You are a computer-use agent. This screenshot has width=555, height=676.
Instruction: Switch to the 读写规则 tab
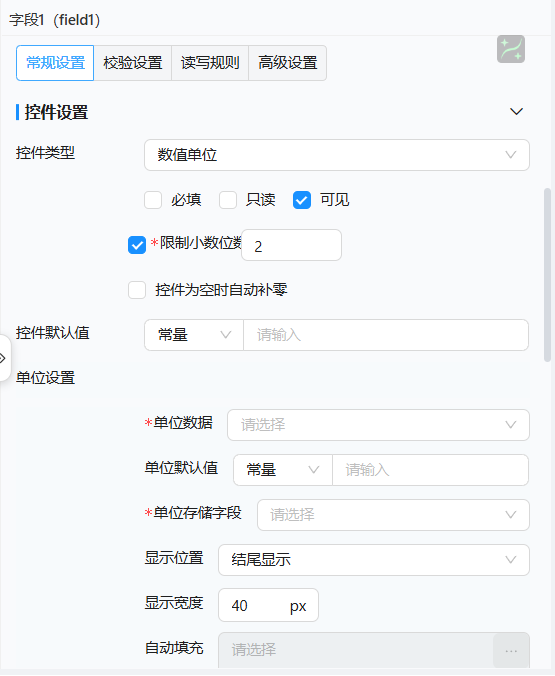tap(210, 63)
